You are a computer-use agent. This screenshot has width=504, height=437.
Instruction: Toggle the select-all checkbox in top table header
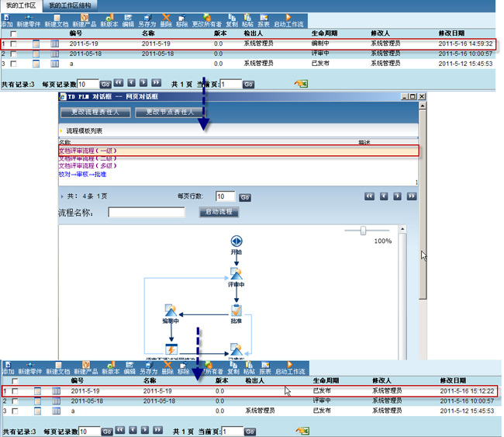pos(13,34)
